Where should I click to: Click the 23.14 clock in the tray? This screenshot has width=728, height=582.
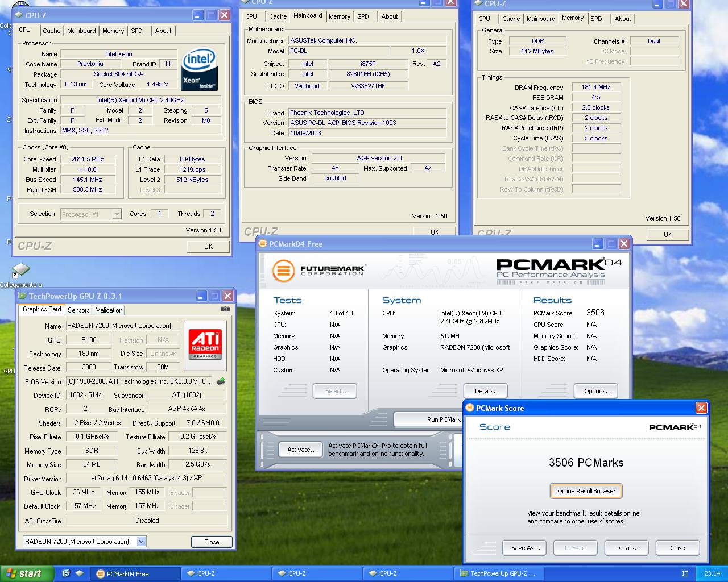(x=712, y=573)
